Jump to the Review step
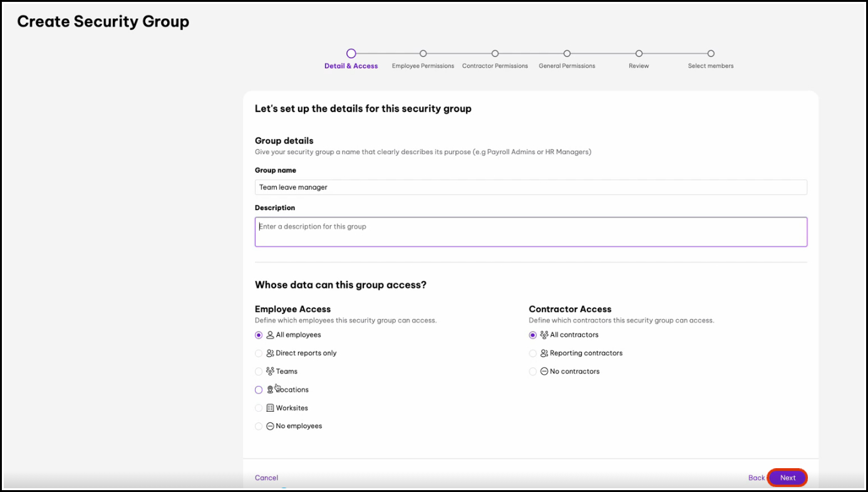Screen dimensions: 868x492 [x=639, y=54]
